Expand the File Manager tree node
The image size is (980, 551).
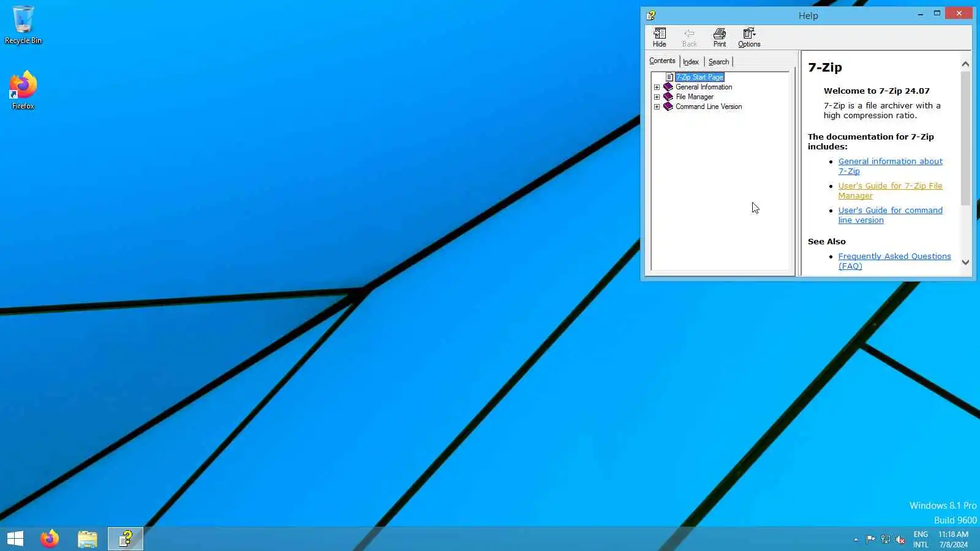point(657,97)
